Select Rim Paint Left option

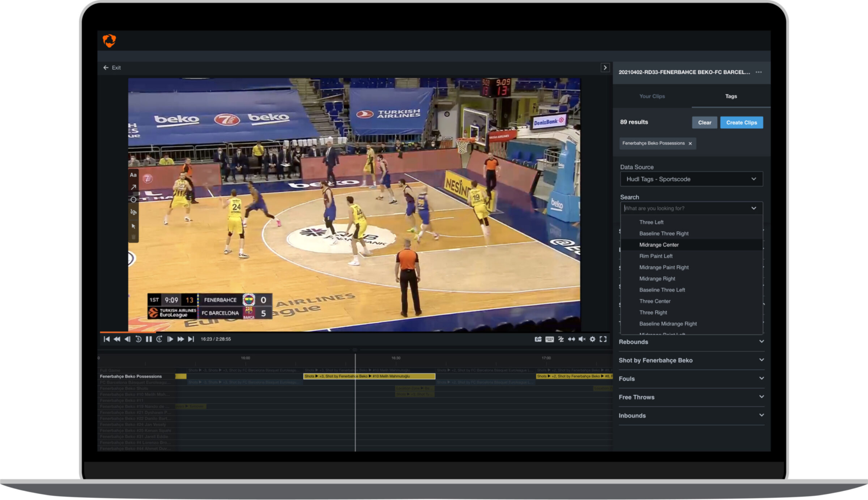tap(691, 256)
